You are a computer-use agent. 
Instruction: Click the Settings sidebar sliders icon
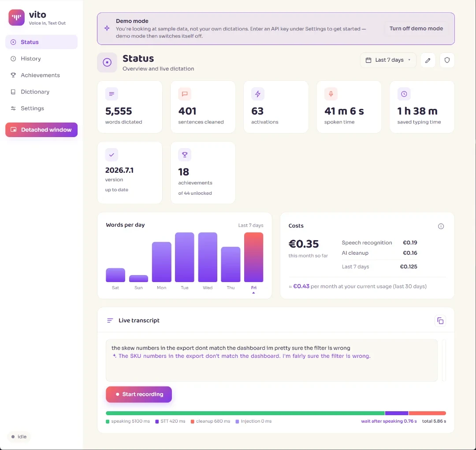click(x=13, y=108)
